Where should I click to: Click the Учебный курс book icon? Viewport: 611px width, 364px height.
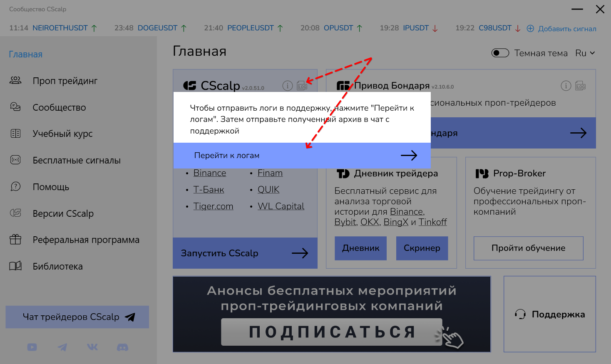[x=15, y=134]
